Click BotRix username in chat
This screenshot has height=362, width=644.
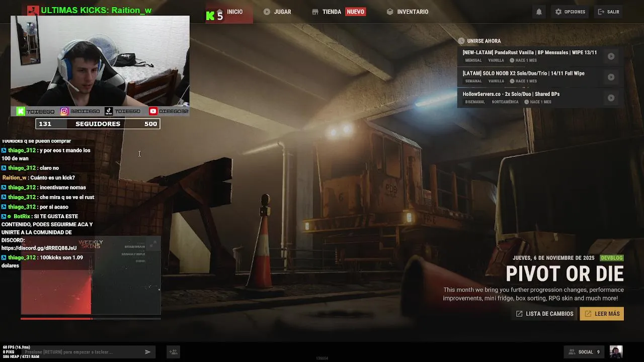coord(22,216)
